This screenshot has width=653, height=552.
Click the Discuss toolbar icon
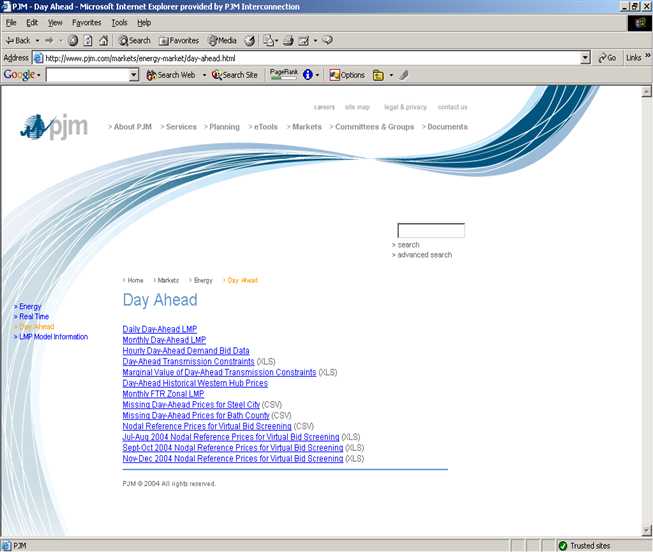point(328,40)
